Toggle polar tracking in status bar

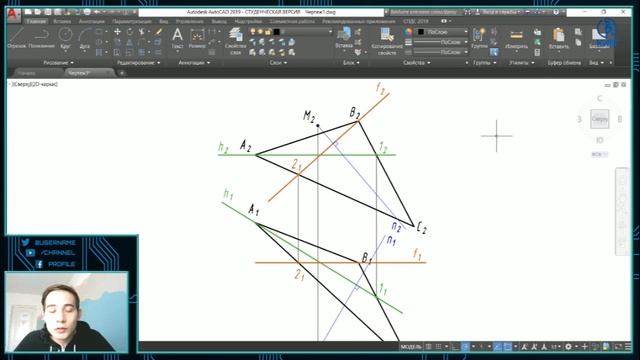(465, 347)
